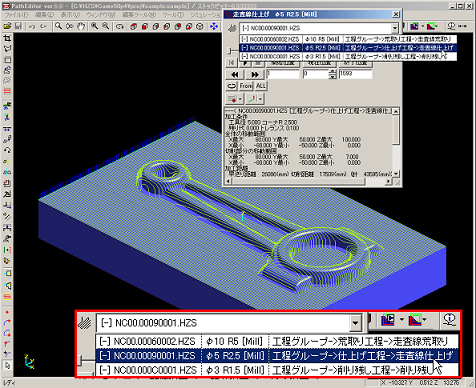The width and height of the screenshot is (476, 388).
Task: Click the red dot point tool in left toolbar
Action: click(7, 312)
